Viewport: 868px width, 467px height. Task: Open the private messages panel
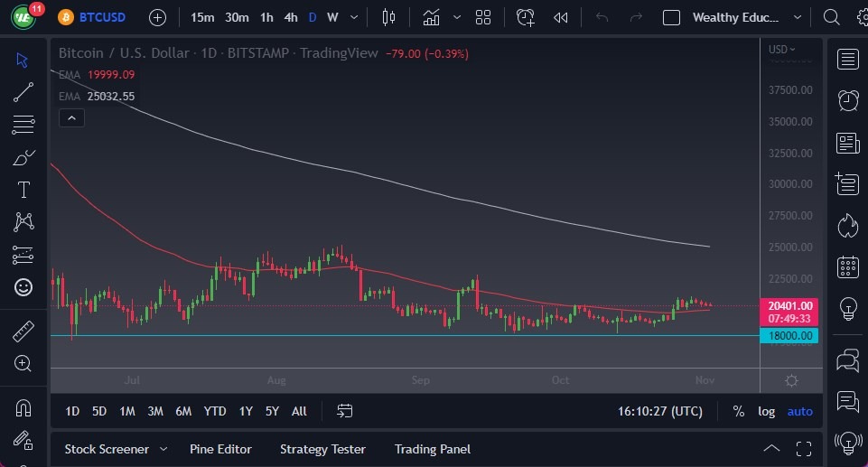point(847,402)
